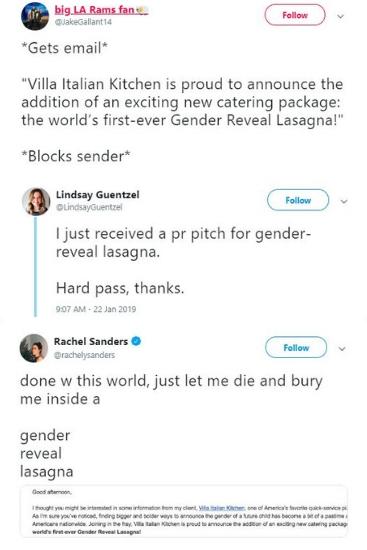This screenshot has height=550, width=367.
Task: Open Villa Italian Kitchen link in email image
Action: pyautogui.click(x=222, y=508)
